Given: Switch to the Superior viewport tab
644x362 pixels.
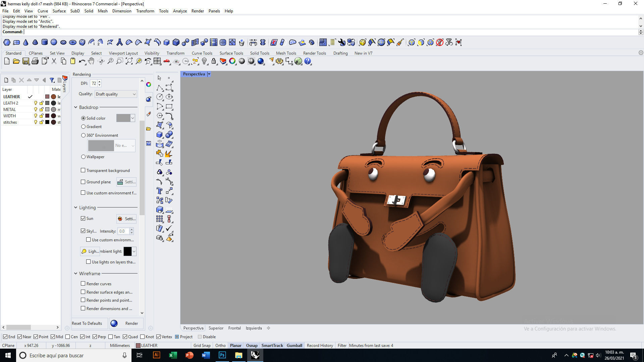Looking at the screenshot, I should (x=216, y=328).
